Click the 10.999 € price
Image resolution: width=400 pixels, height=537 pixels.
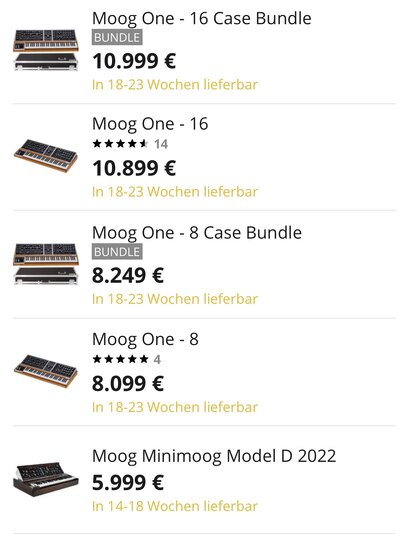[x=134, y=61]
